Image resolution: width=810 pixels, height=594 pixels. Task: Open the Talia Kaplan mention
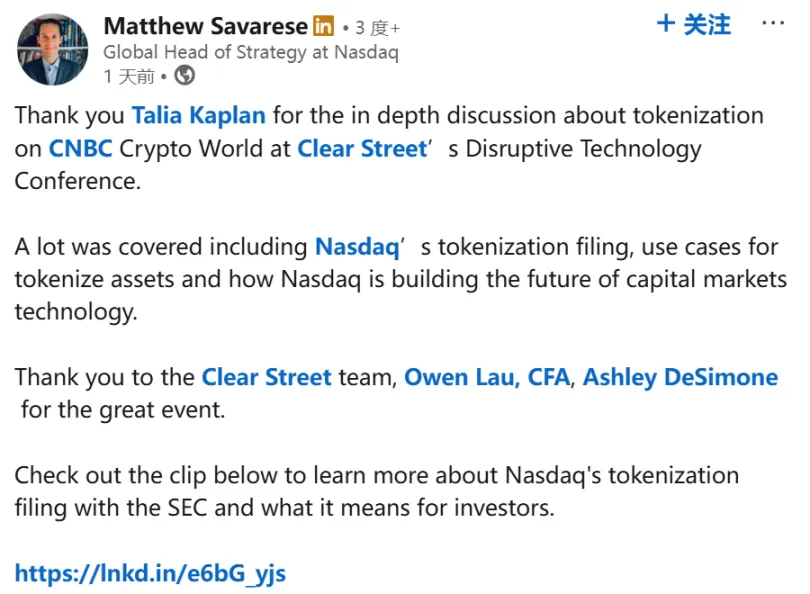tap(198, 115)
